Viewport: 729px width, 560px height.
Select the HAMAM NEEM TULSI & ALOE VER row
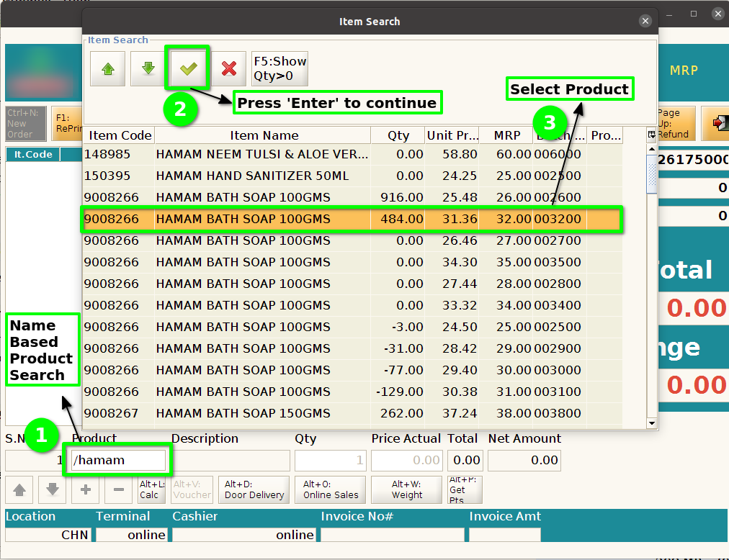[352, 154]
